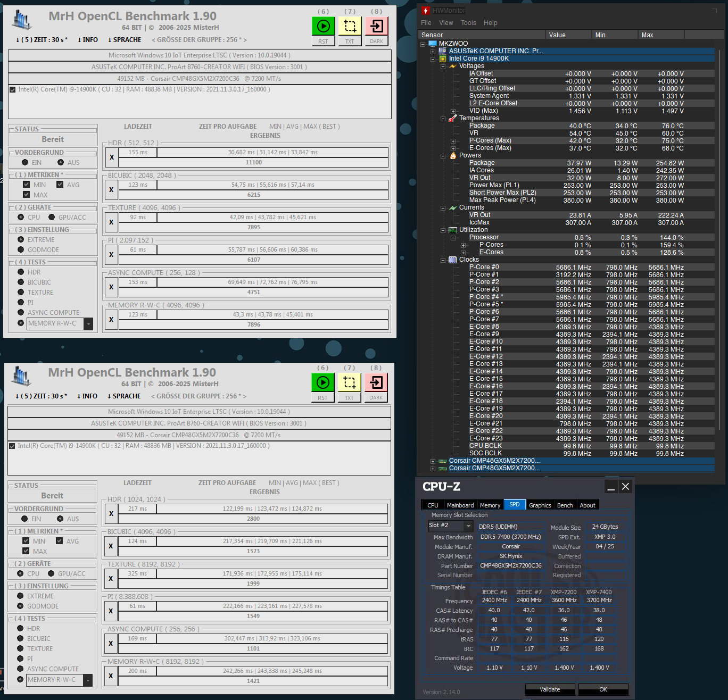Image resolution: width=728 pixels, height=700 pixels.
Task: Minimize the CPU-Z window
Action: tap(611, 487)
